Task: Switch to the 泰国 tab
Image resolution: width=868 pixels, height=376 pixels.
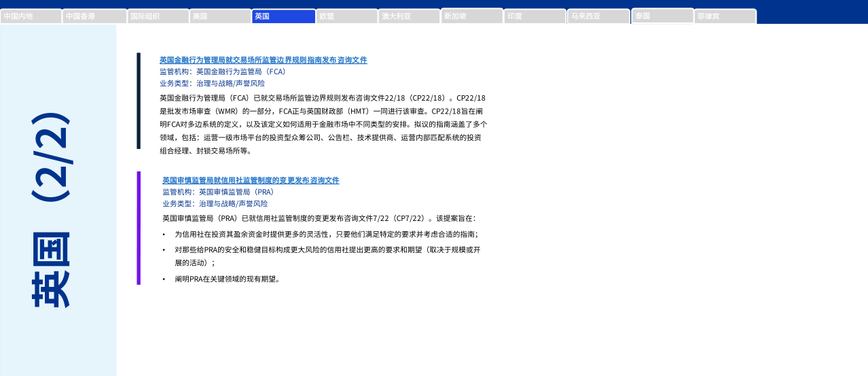Action: tap(662, 16)
